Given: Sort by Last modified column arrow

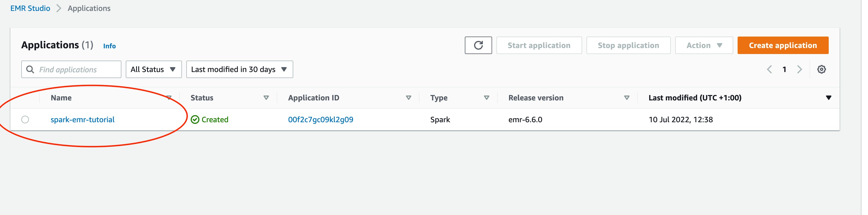Looking at the screenshot, I should click(x=828, y=98).
